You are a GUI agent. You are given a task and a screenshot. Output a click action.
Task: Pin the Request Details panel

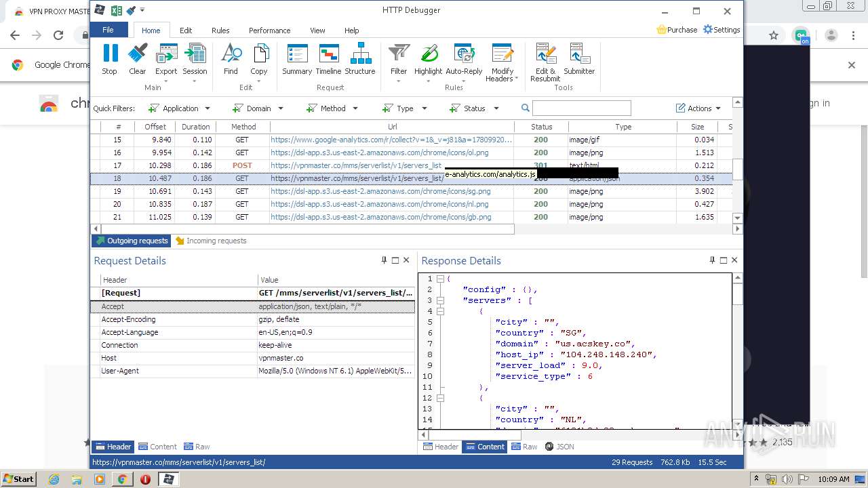coord(384,260)
